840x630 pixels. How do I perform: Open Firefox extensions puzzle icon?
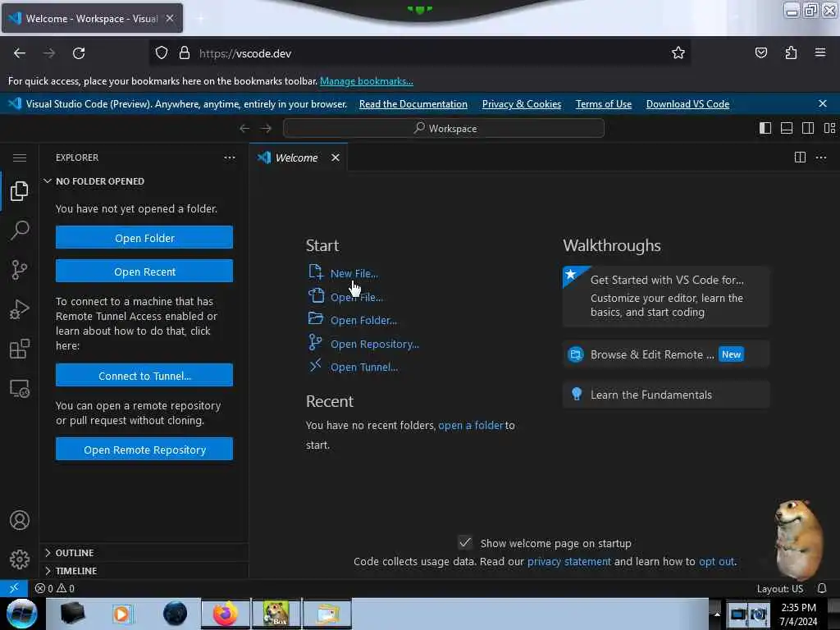(791, 52)
